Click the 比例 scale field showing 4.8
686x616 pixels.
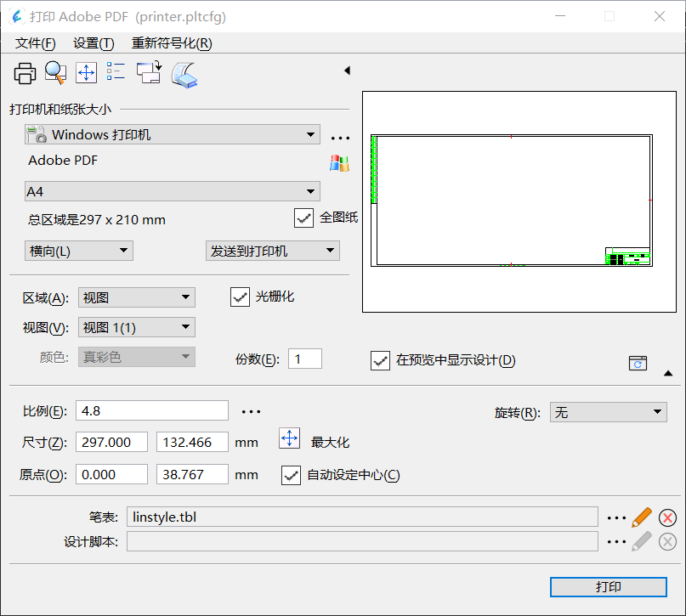click(x=152, y=410)
